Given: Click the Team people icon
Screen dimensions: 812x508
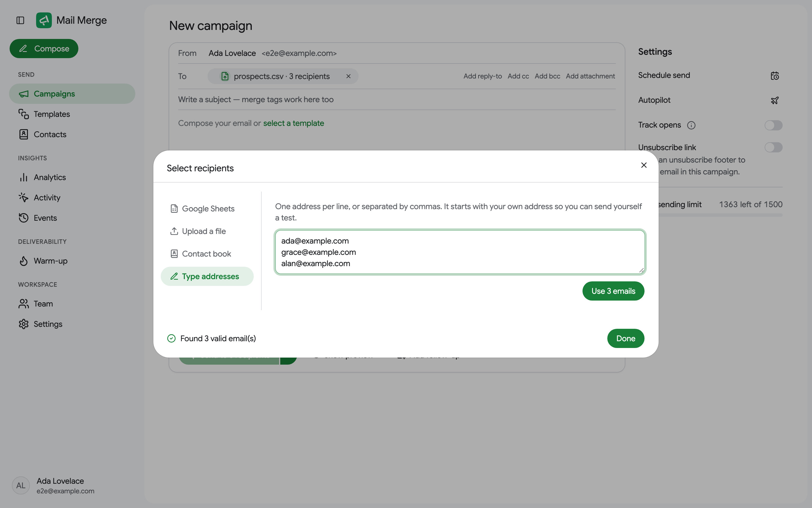Looking at the screenshot, I should [x=23, y=304].
